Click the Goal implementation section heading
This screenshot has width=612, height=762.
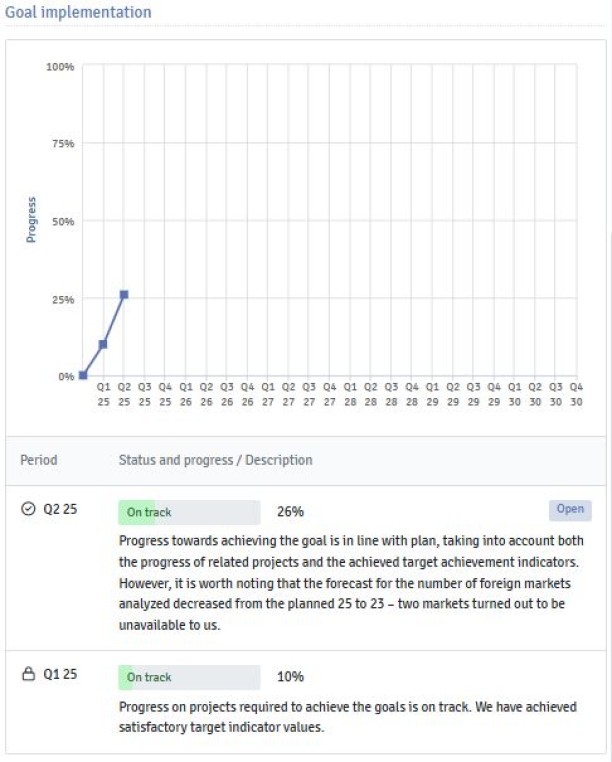78,13
